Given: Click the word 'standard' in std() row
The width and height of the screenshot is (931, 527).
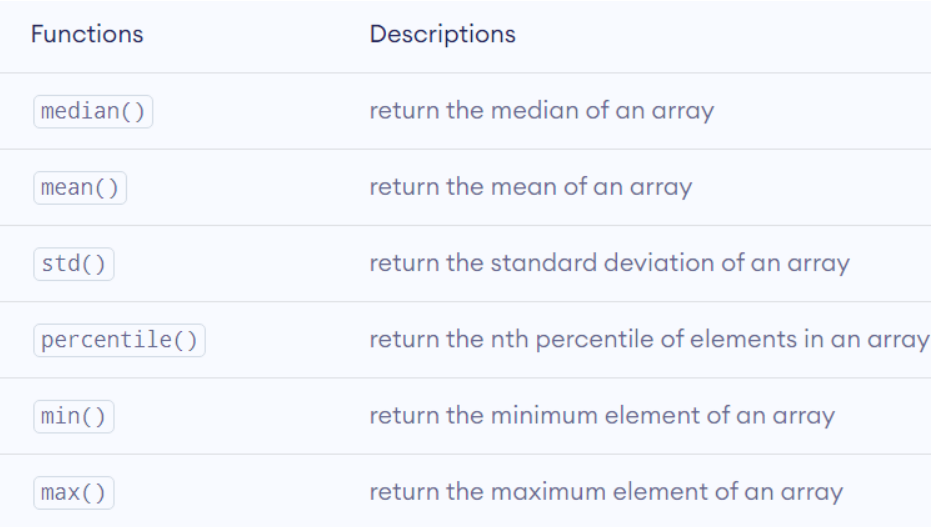Looking at the screenshot, I should click(544, 263).
